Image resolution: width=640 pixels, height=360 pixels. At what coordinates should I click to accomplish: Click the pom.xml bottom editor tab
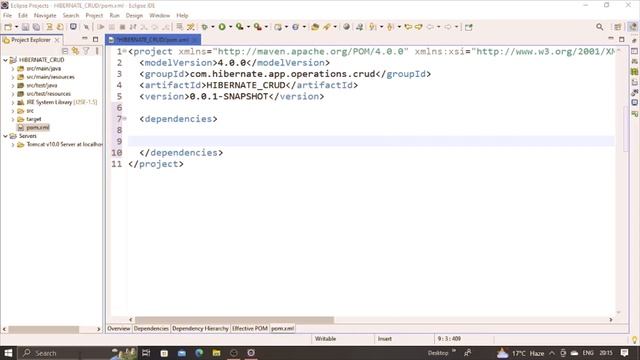pyautogui.click(x=282, y=329)
